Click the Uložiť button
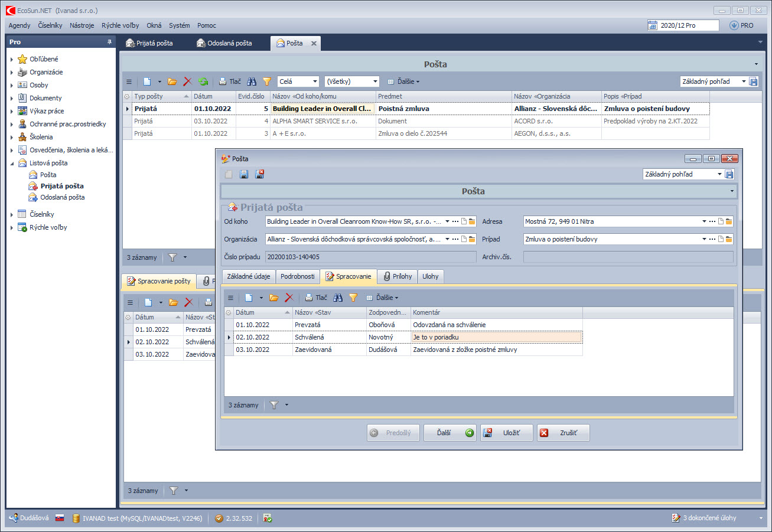The width and height of the screenshot is (772, 532). click(506, 433)
